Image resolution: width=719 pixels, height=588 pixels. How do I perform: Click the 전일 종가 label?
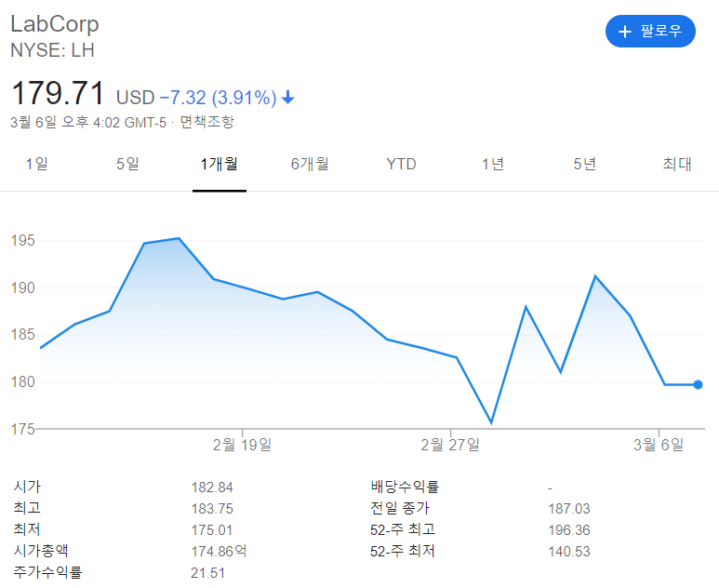(400, 508)
